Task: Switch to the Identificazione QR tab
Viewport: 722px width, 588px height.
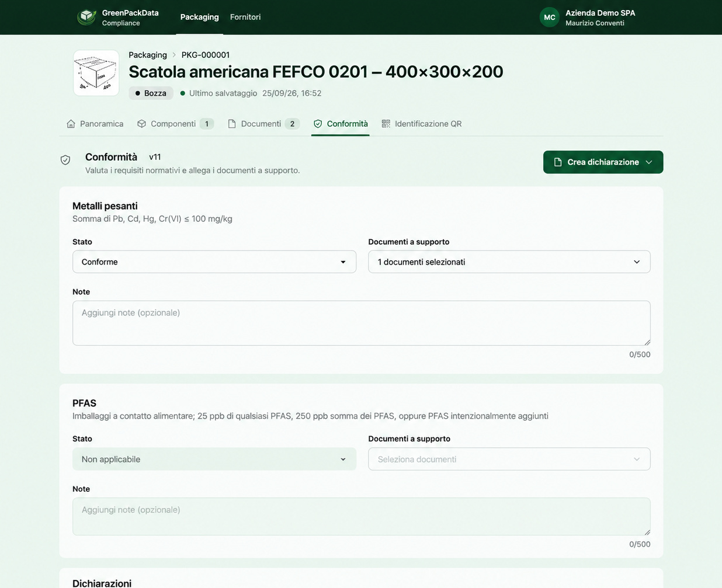Action: [x=422, y=124]
